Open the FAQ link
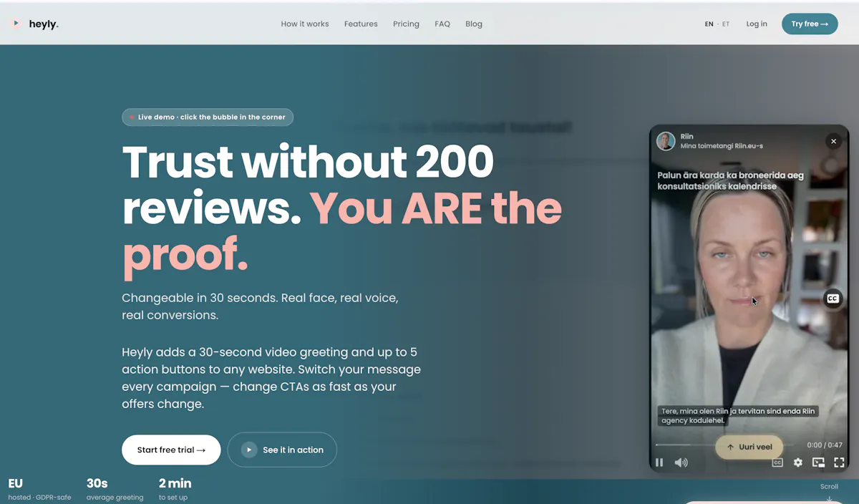The width and height of the screenshot is (859, 504). click(442, 24)
